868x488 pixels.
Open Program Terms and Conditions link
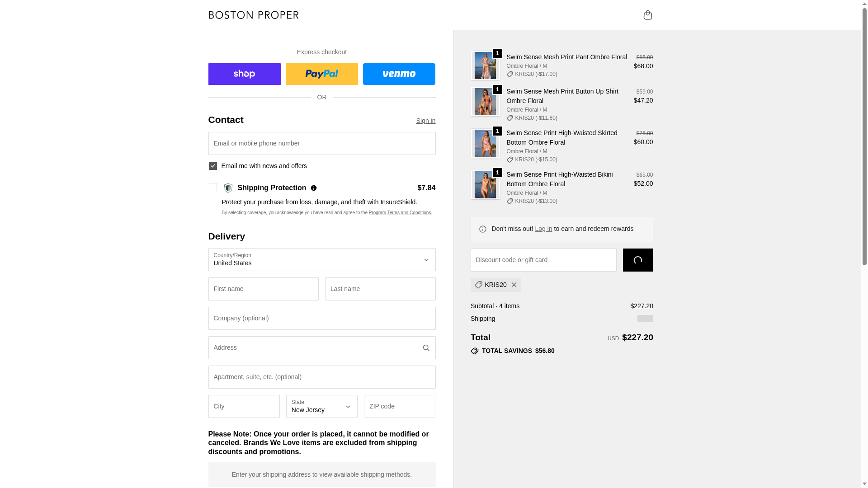click(x=400, y=213)
